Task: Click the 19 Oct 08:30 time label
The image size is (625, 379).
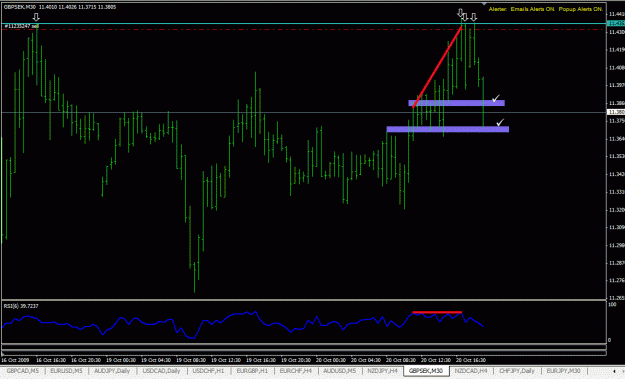Action: 191,360
